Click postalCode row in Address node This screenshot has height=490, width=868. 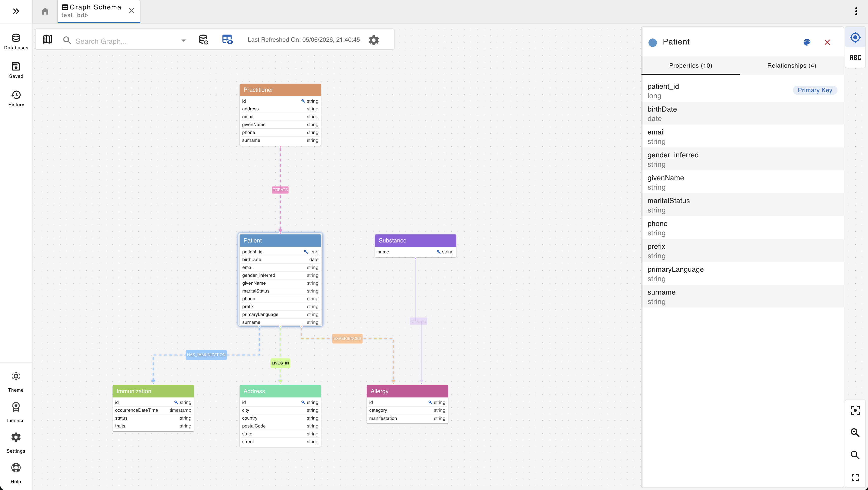(x=280, y=426)
